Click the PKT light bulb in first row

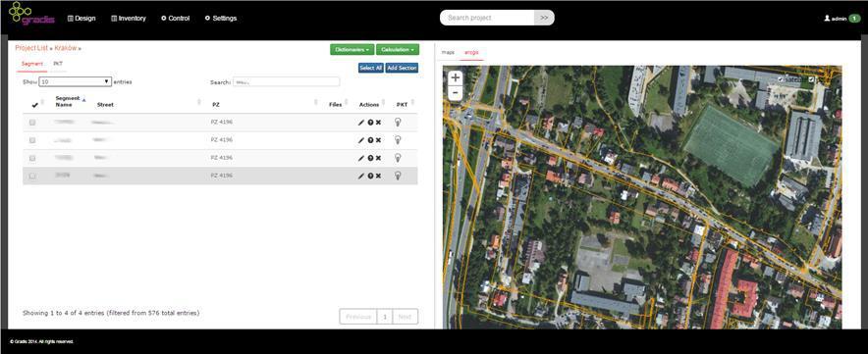pos(398,123)
